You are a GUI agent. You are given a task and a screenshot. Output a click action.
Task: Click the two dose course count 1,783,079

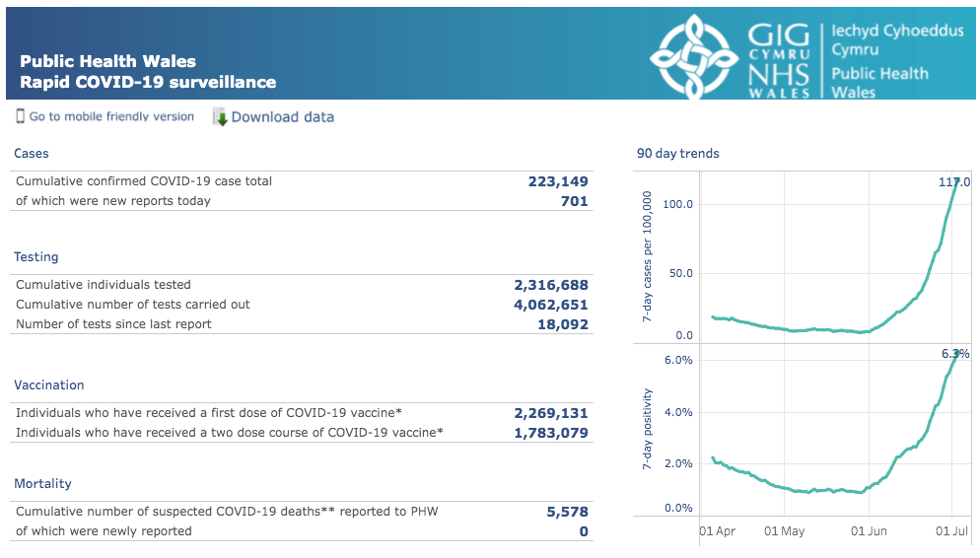pyautogui.click(x=551, y=433)
